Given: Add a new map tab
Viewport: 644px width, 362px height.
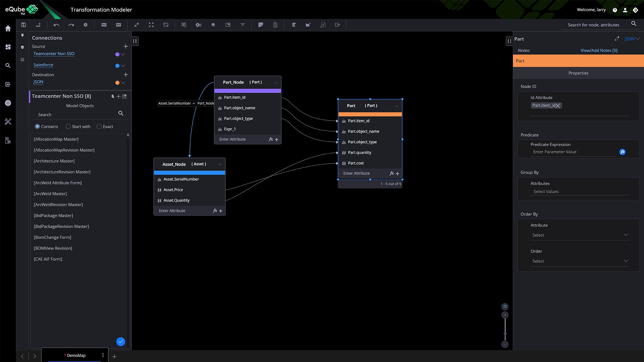Looking at the screenshot, I should click(x=114, y=357).
